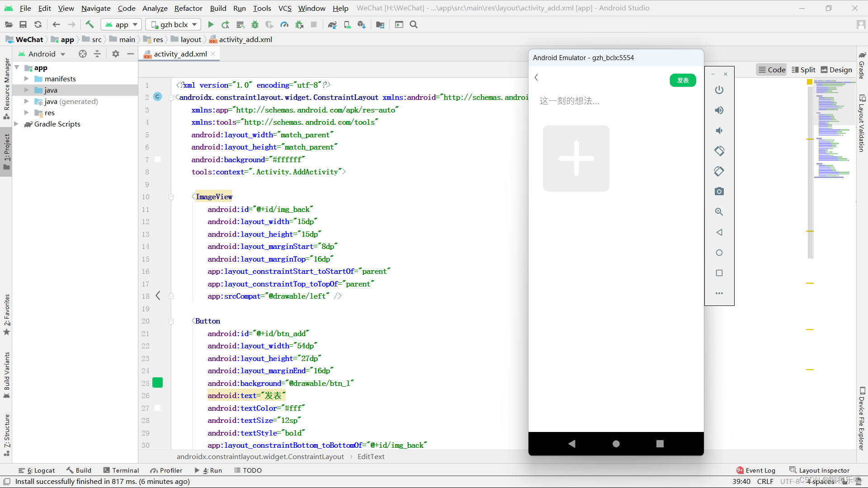
Task: Take an emulator screenshot with the camera icon
Action: pos(719,192)
